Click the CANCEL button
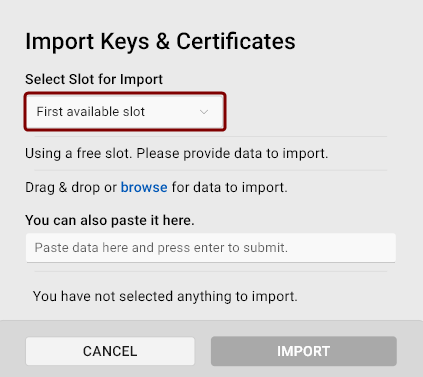Screen dimensions: 423x377 110,351
